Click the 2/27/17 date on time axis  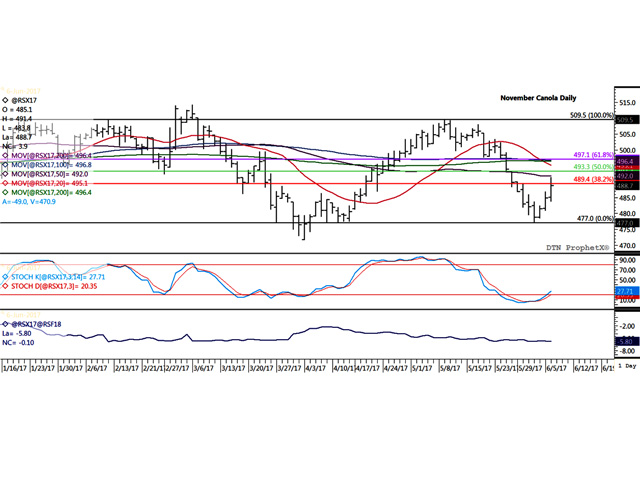[177, 368]
